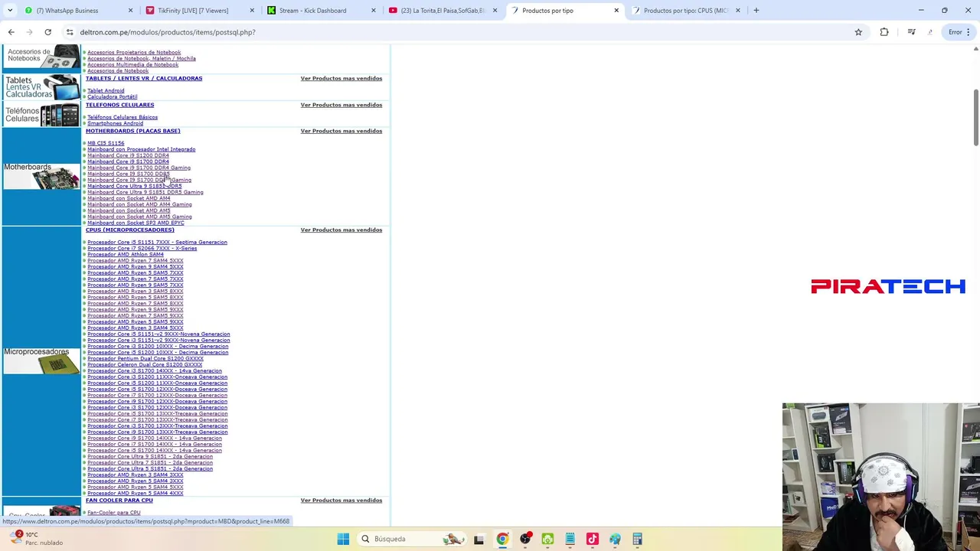
Task: Close the Productos por tipo active tab
Action: (x=616, y=11)
